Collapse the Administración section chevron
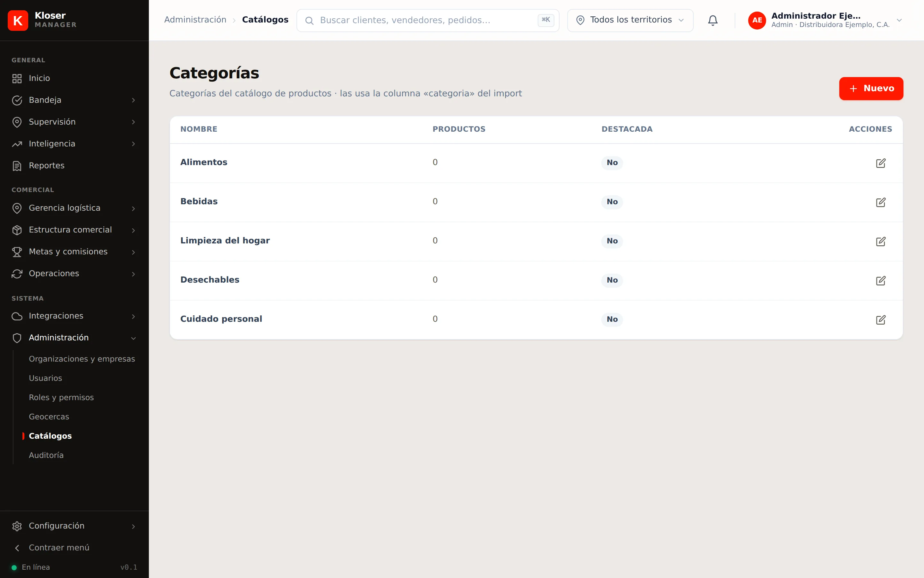This screenshot has height=578, width=924. click(x=133, y=338)
